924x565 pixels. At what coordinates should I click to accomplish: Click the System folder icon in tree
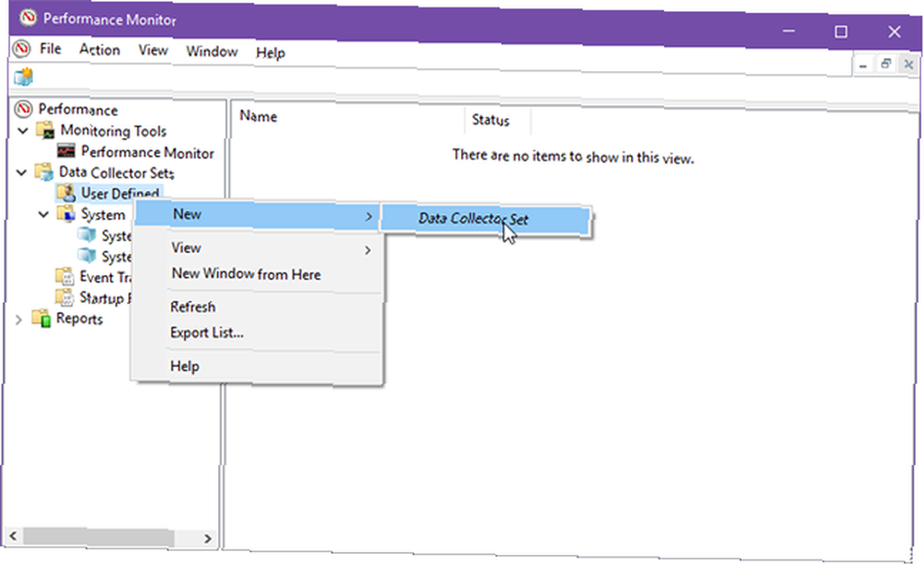(x=66, y=213)
